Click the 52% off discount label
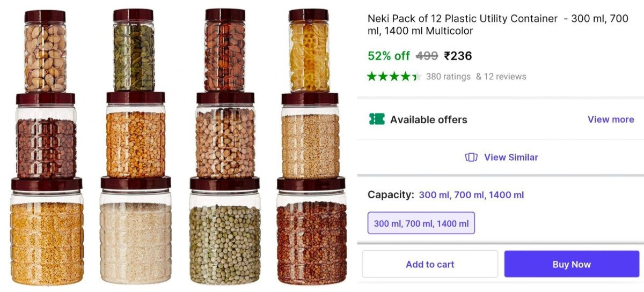Image resolution: width=644 pixels, height=292 pixels. pyautogui.click(x=389, y=56)
